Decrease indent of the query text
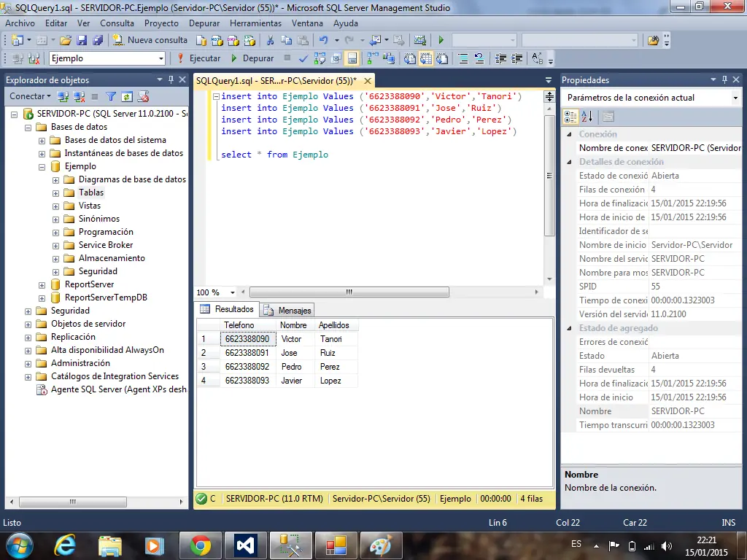This screenshot has width=747, height=560. 500,58
